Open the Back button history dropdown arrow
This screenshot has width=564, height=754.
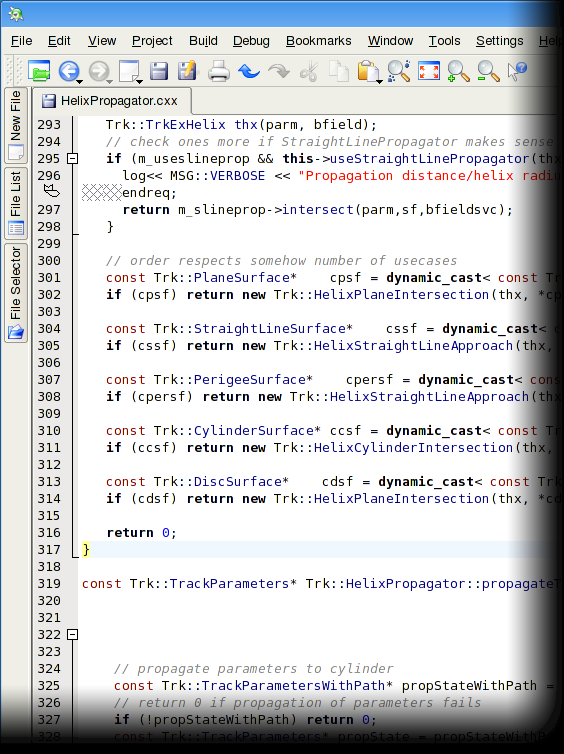pyautogui.click(x=79, y=81)
